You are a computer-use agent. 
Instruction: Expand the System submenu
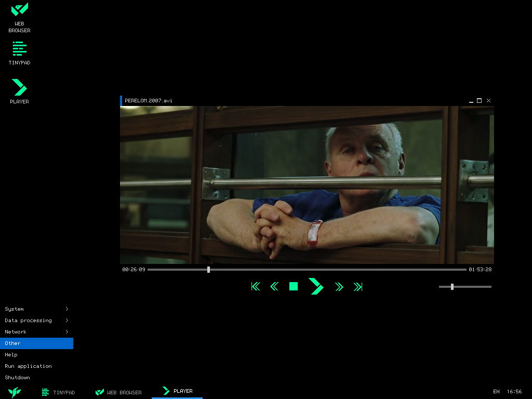(x=36, y=309)
